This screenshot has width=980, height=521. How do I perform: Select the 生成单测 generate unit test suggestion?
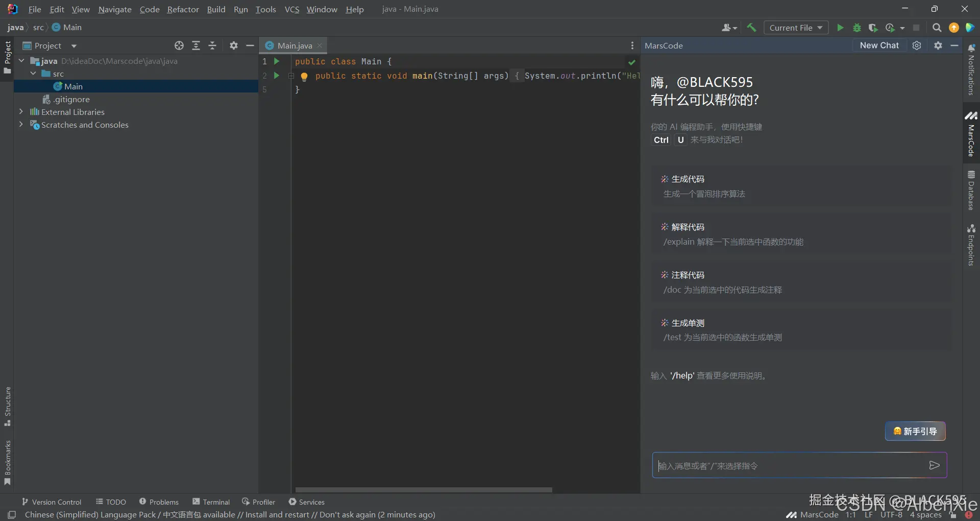coord(802,330)
